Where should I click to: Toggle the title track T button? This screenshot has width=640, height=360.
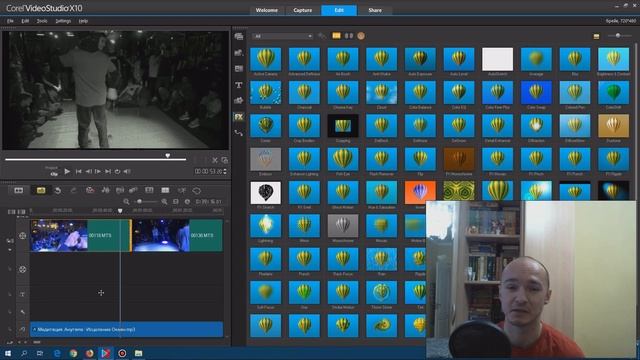[22, 294]
